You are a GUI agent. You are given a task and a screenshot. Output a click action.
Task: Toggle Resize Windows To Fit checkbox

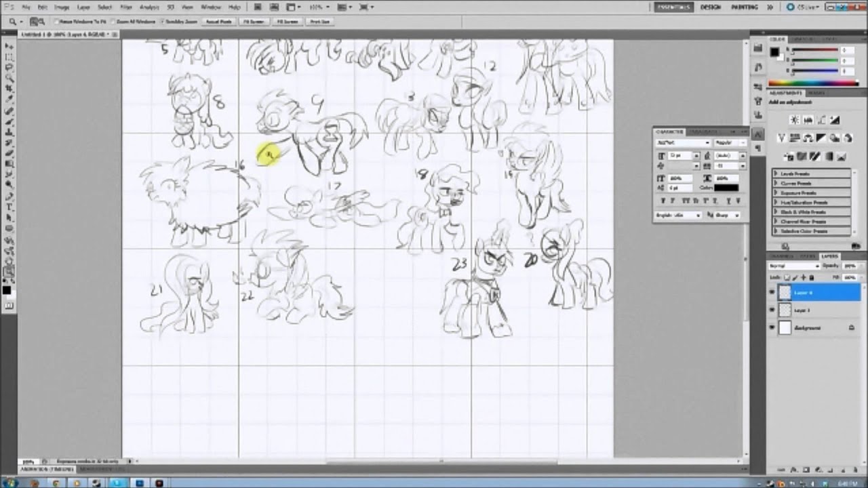[57, 22]
